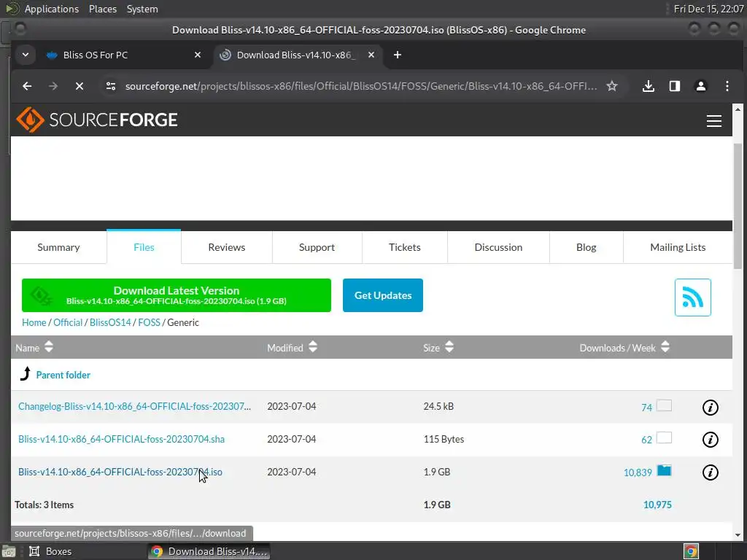The width and height of the screenshot is (747, 560).
Task: Click the 10,839 downloads count link
Action: pyautogui.click(x=638, y=472)
